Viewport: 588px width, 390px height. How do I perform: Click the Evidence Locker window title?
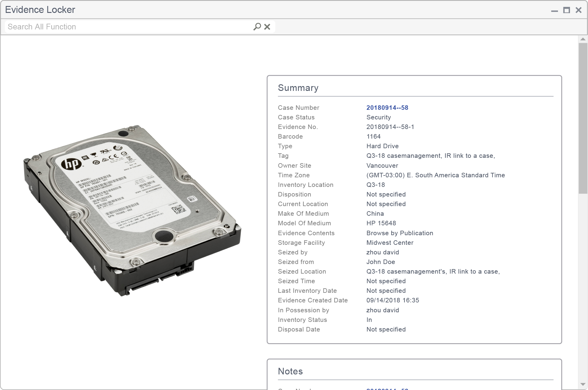[x=40, y=10]
